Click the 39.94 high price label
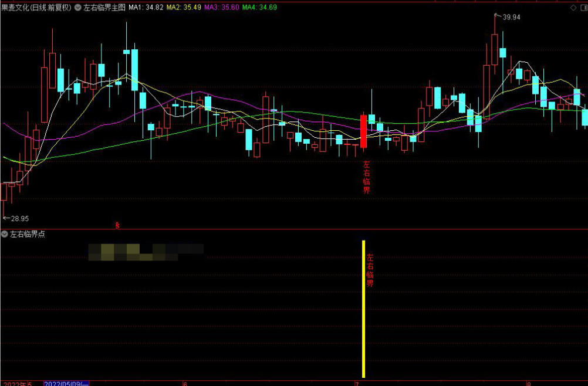 pos(511,17)
